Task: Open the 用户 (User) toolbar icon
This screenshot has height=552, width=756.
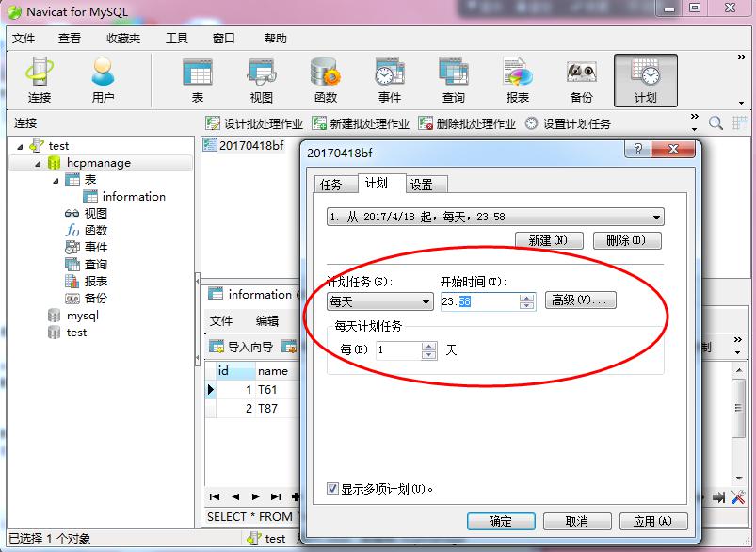Action: point(103,80)
